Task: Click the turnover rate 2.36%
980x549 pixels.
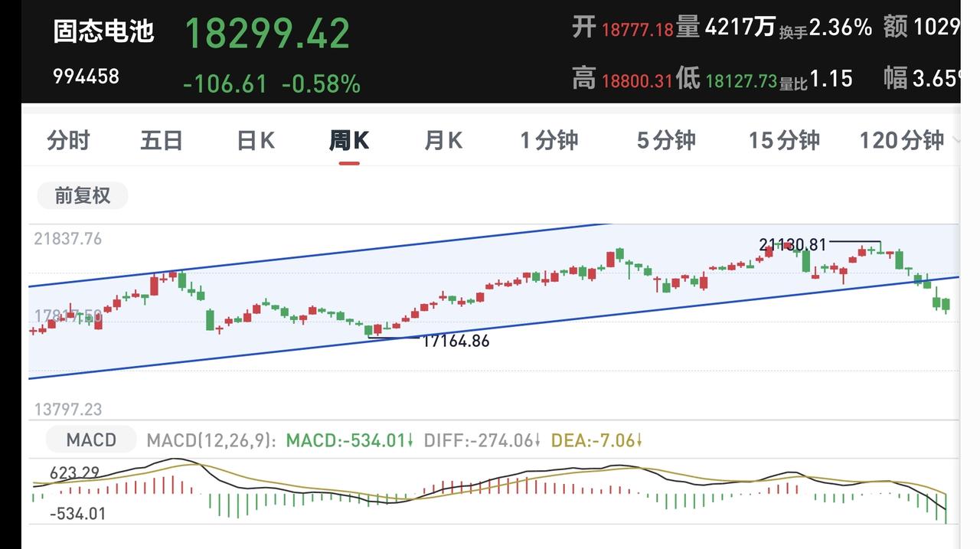Action: pyautogui.click(x=841, y=28)
